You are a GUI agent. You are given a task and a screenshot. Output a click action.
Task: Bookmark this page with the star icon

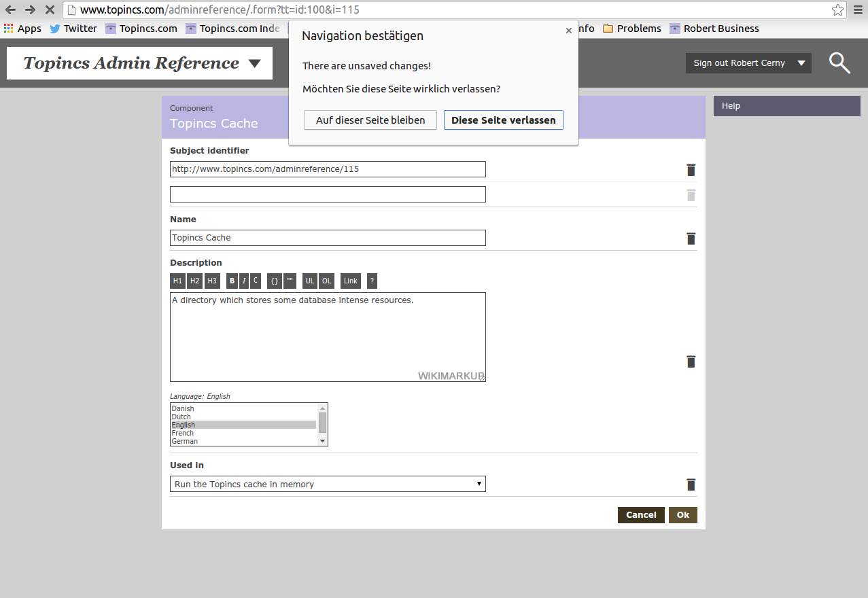837,10
